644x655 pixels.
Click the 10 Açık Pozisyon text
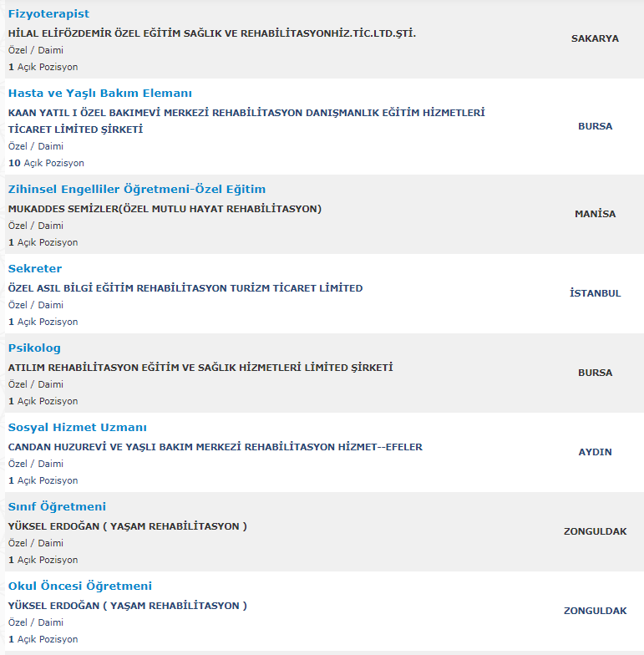(46, 163)
